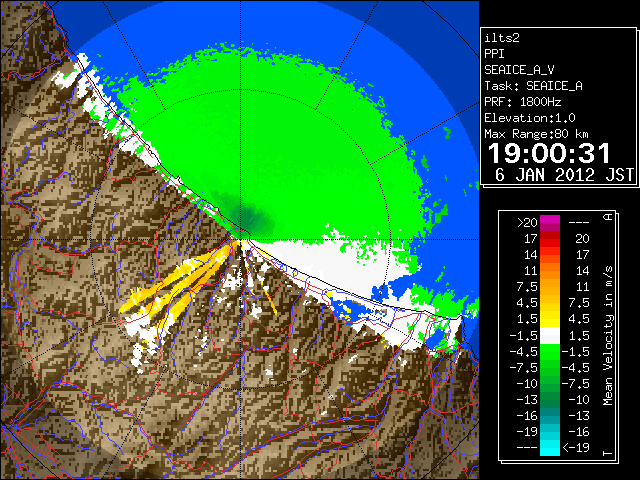This screenshot has width=640, height=480.
Task: Click the Mean Velocity in m/s legend title
Action: (x=608, y=335)
